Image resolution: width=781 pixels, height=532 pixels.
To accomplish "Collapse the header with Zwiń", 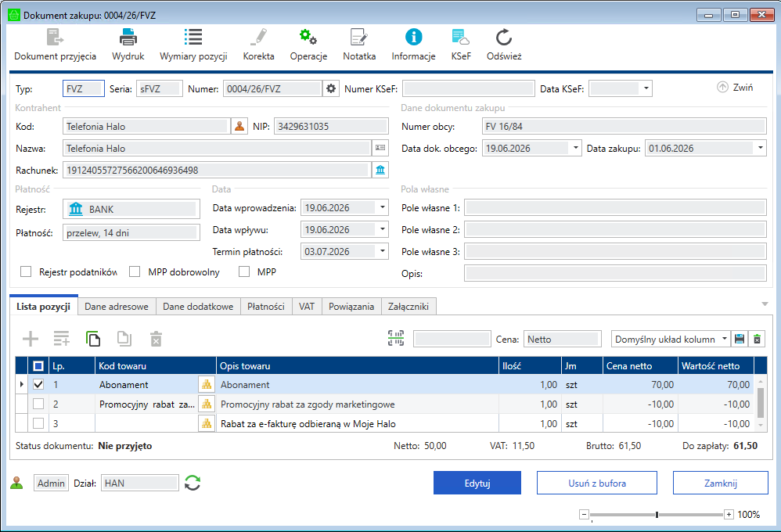I will click(x=735, y=87).
